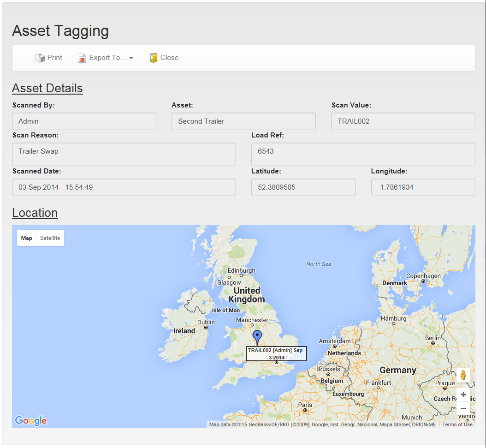This screenshot has width=486, height=448.
Task: Click the United Kingdom map label
Action: (x=247, y=295)
